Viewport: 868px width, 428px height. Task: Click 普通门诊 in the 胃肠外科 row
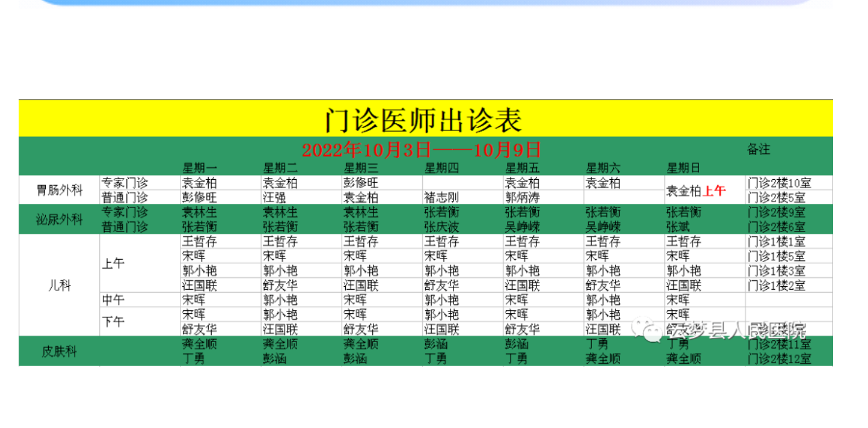pos(125,197)
